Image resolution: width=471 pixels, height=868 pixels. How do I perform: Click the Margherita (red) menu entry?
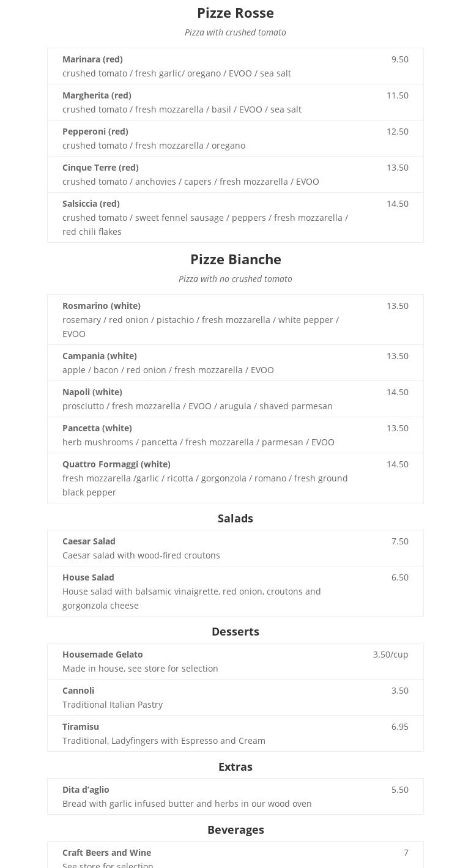[97, 95]
